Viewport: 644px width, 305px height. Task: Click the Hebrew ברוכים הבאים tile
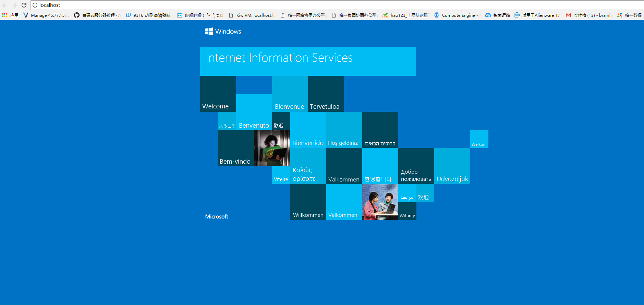[380, 130]
